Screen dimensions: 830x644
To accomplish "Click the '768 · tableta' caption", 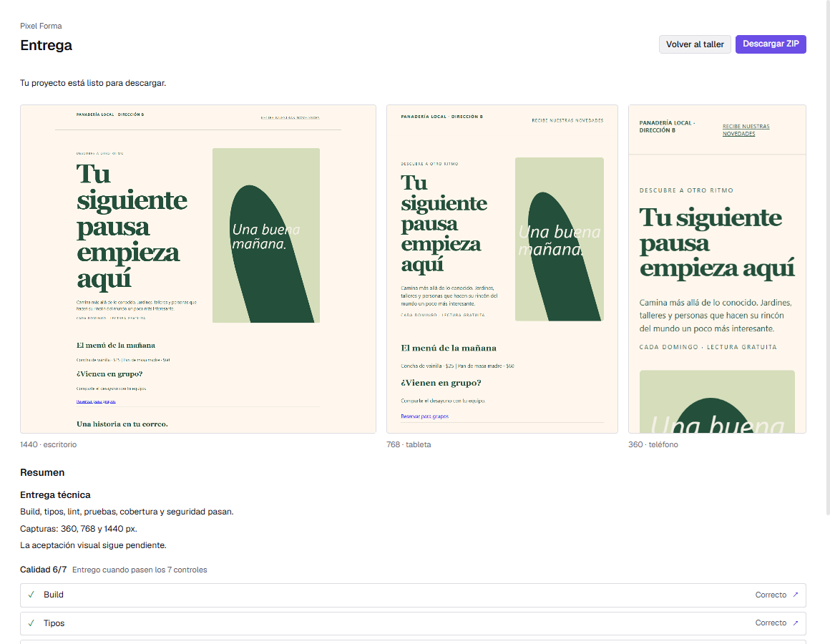I will tap(409, 444).
